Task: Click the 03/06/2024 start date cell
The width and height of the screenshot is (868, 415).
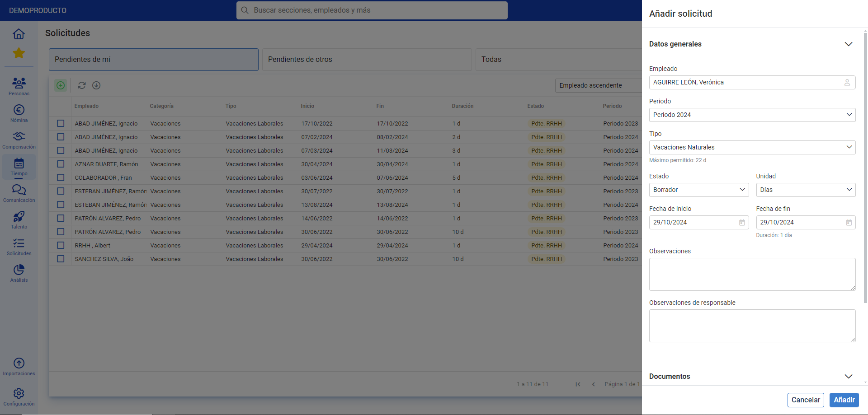Action: point(317,177)
